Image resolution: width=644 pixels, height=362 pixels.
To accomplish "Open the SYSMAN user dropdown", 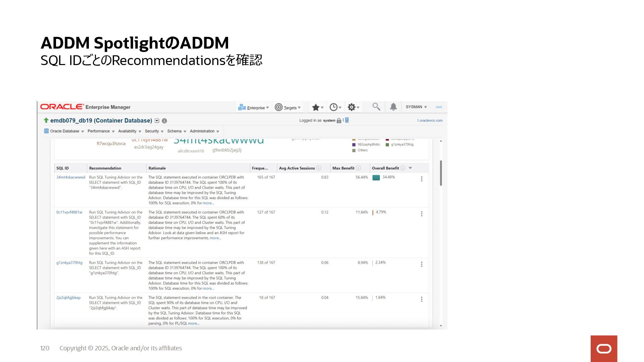I will (416, 107).
